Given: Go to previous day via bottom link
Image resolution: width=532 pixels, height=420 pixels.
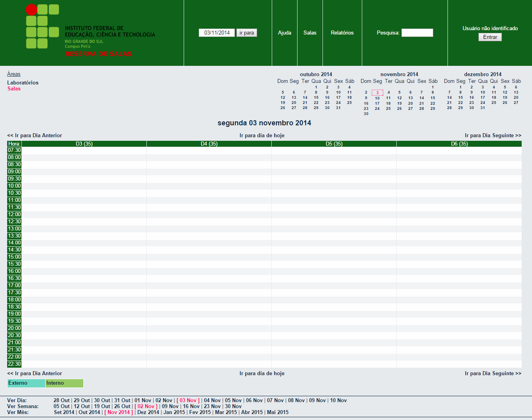Looking at the screenshot, I should [x=35, y=373].
